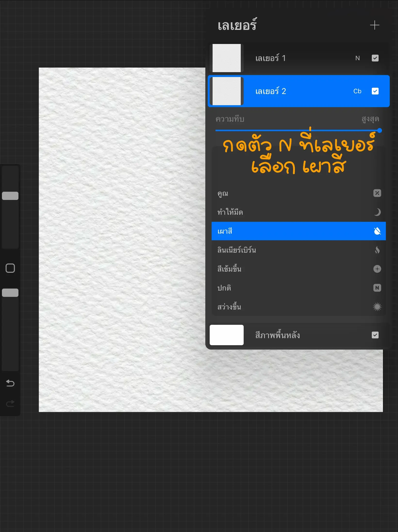Click the droplet icon for เผาสี
The width and height of the screenshot is (398, 532).
tap(377, 231)
